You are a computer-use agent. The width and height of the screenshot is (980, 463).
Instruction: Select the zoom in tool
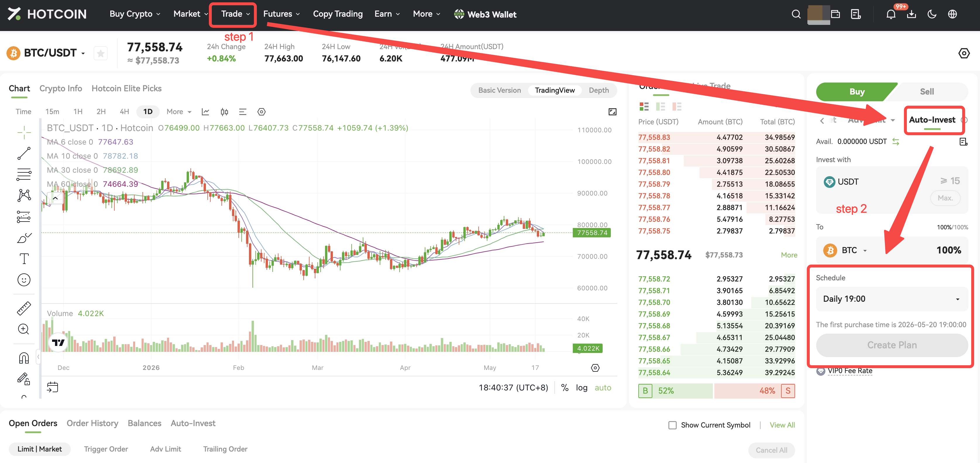pos(24,329)
